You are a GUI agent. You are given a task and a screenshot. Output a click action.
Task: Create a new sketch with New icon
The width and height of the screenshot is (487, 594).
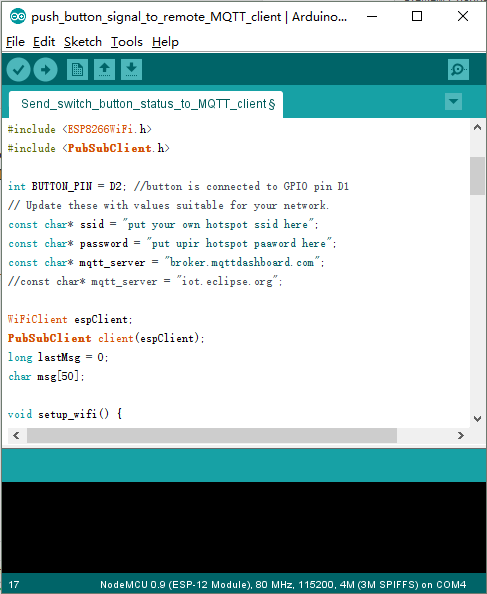pos(77,70)
